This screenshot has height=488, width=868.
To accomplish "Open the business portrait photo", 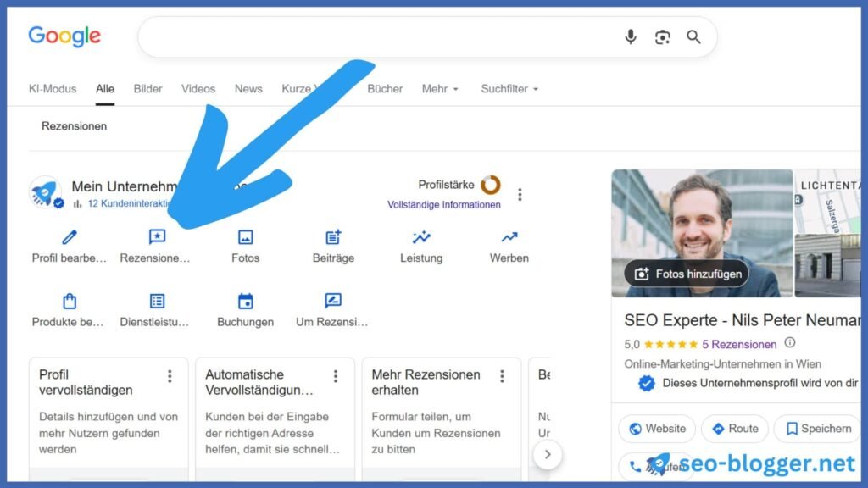I will pos(702,233).
